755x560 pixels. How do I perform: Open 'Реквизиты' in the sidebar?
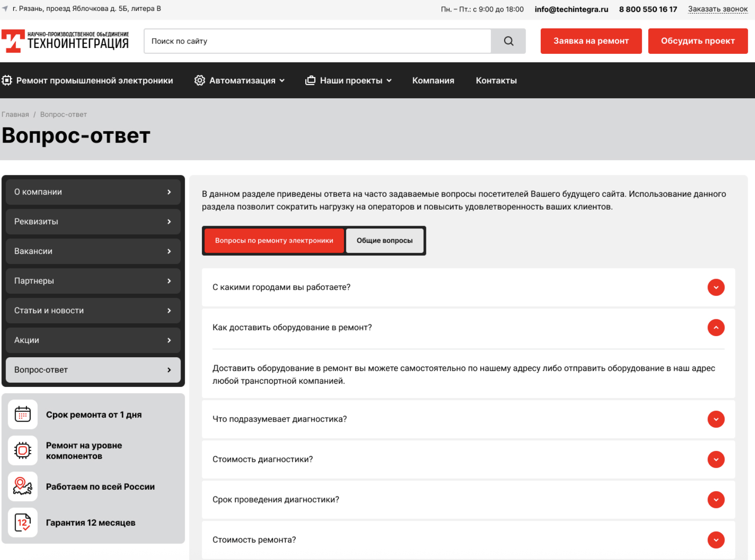[x=93, y=222]
